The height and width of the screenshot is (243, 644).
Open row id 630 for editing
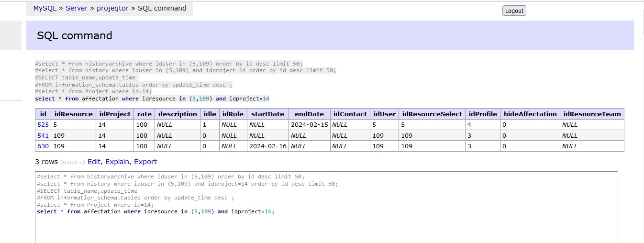(43, 146)
